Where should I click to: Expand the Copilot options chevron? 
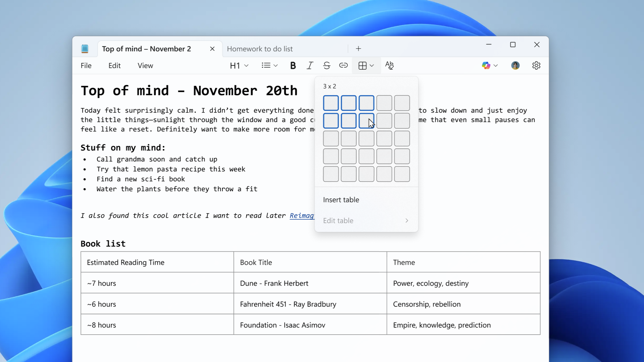pyautogui.click(x=495, y=65)
